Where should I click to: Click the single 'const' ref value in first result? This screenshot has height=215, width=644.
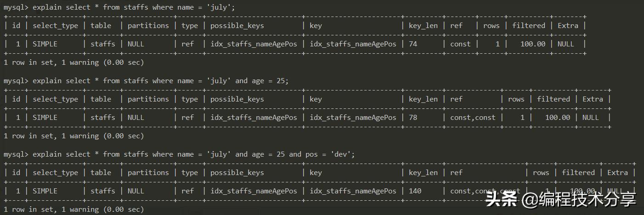[460, 44]
